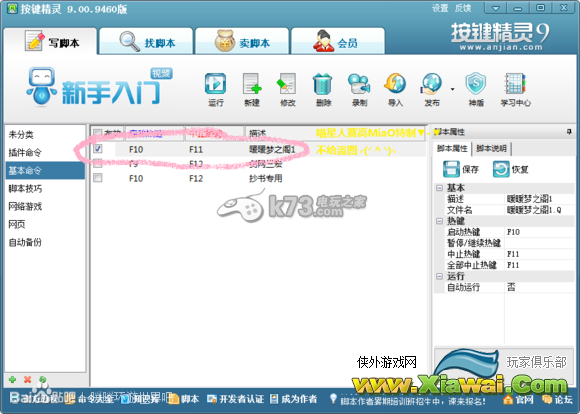Click the empty 暂停/继续热键 value field

(540, 243)
